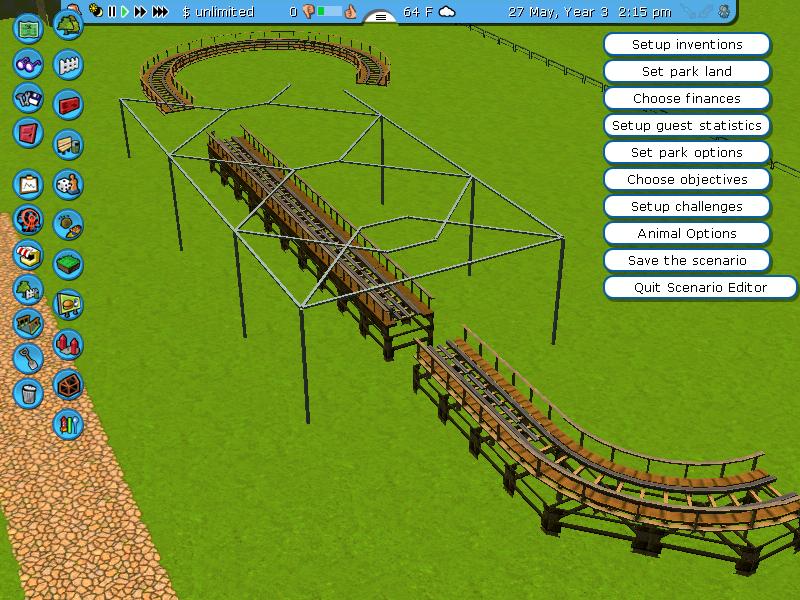Open the striped awning shops and stalls icon
Screen dimensions: 800x600
coord(28,254)
